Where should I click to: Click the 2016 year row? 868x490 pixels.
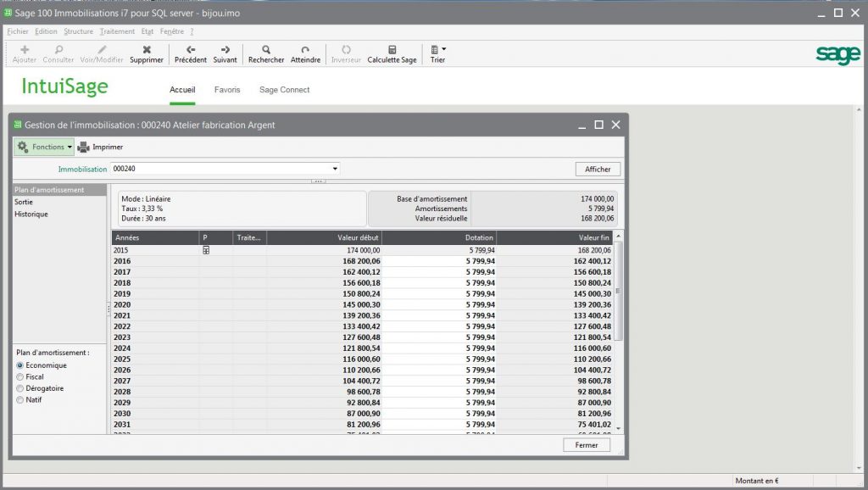[x=362, y=261]
